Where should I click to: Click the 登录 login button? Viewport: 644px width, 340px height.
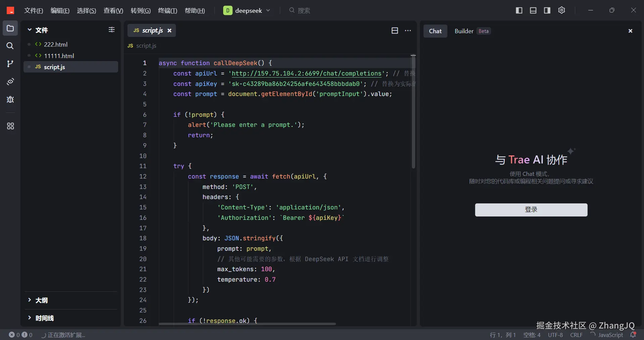(531, 210)
